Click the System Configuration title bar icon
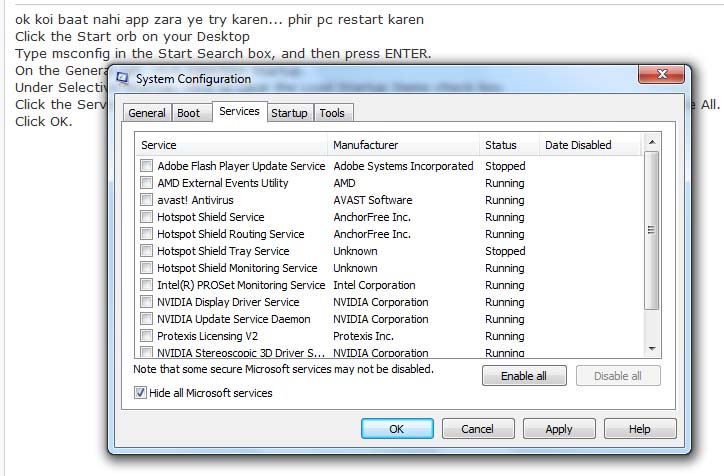This screenshot has height=476, width=724. click(122, 78)
